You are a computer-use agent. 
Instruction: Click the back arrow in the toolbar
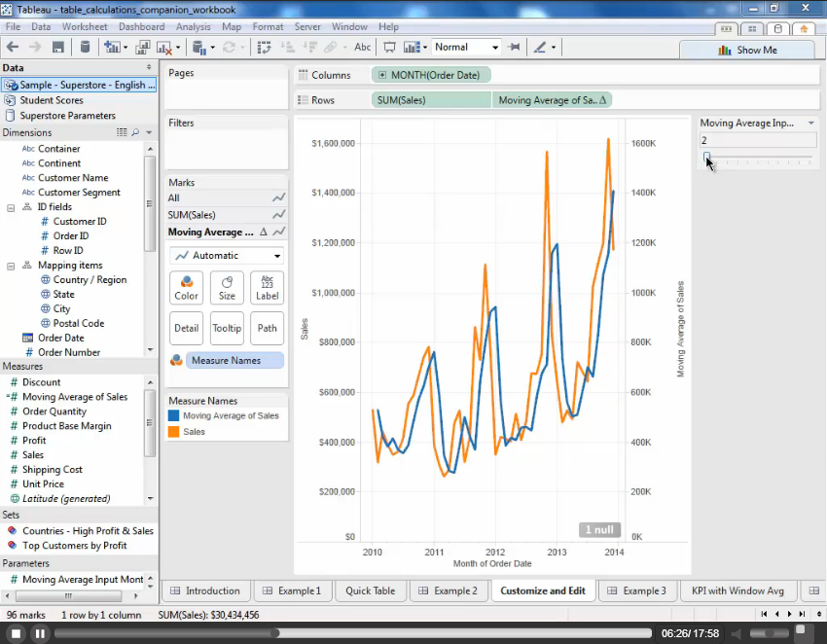tap(13, 47)
